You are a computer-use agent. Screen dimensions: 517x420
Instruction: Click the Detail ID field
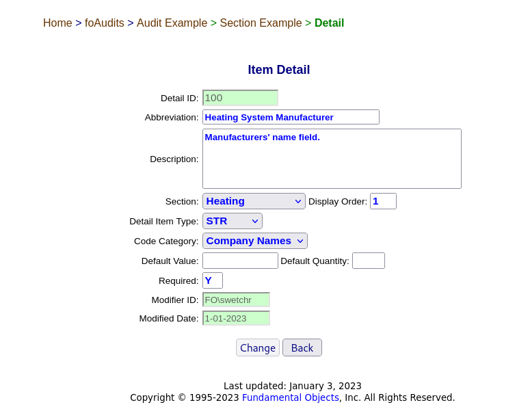point(240,98)
